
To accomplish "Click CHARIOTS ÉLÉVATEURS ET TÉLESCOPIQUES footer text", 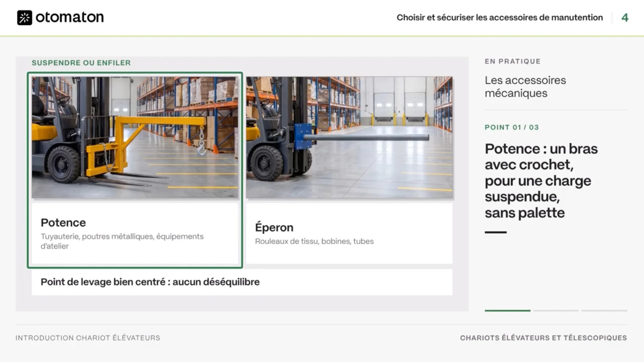I will click(543, 338).
